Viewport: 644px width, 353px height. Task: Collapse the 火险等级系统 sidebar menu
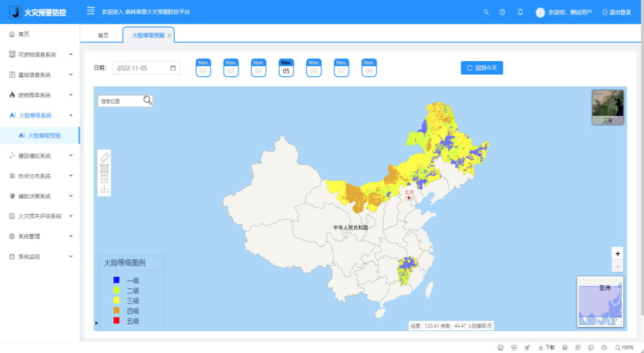(40, 115)
